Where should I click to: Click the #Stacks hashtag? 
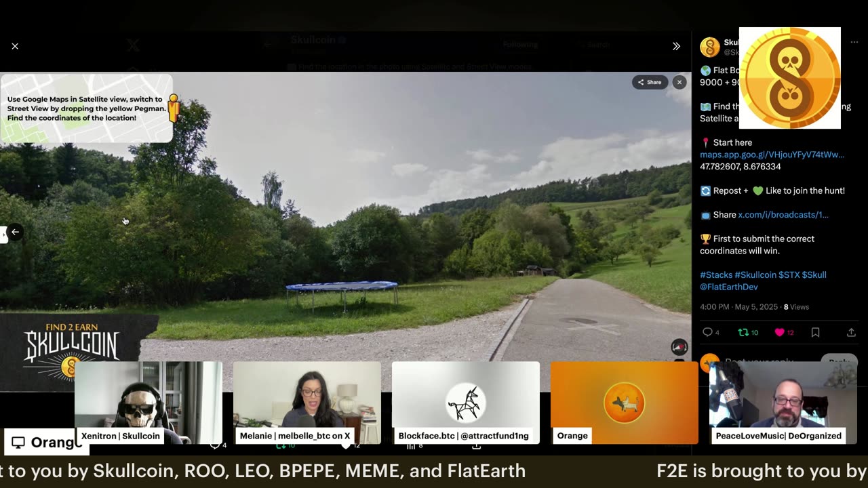[x=716, y=275]
